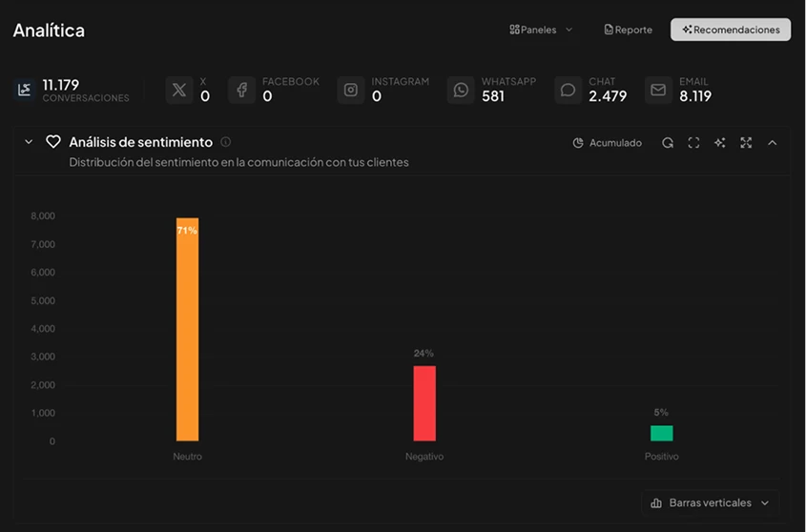The image size is (806, 532).
Task: Collapse the panel using the left chevron
Action: click(29, 142)
